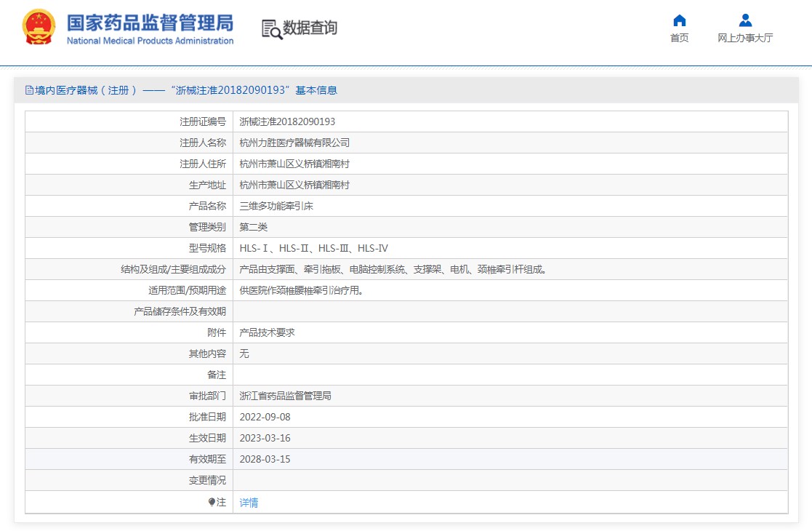
Task: Click 注册人住所 address value 杭州市萧山区义桥镇湘南村
Action: (x=294, y=164)
